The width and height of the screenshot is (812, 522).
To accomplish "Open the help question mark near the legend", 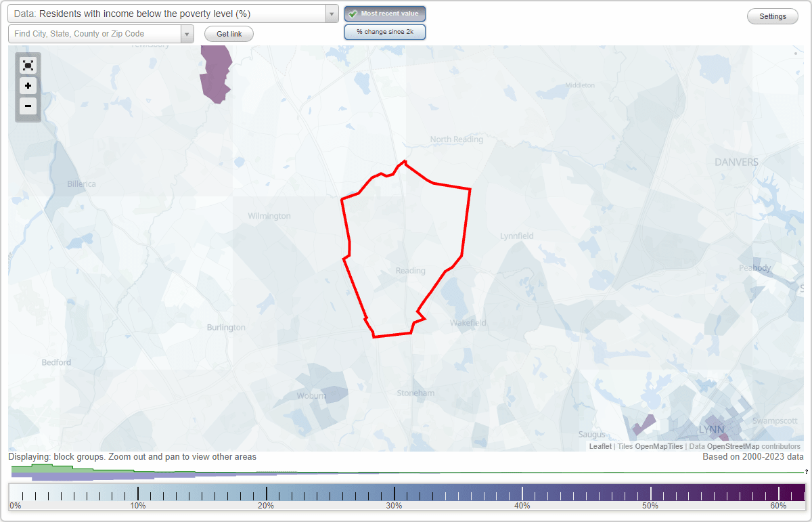I will [x=806, y=473].
